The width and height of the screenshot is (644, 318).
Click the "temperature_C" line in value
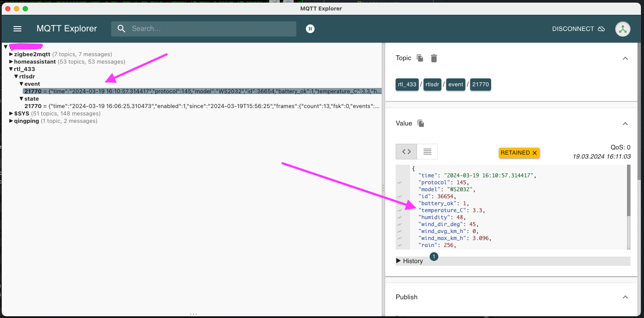point(451,210)
